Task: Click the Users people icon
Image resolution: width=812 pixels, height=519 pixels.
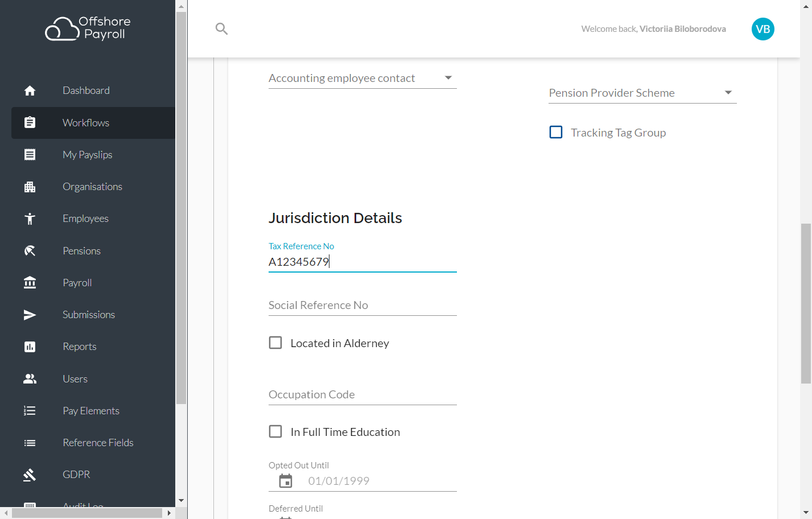Action: 30,378
